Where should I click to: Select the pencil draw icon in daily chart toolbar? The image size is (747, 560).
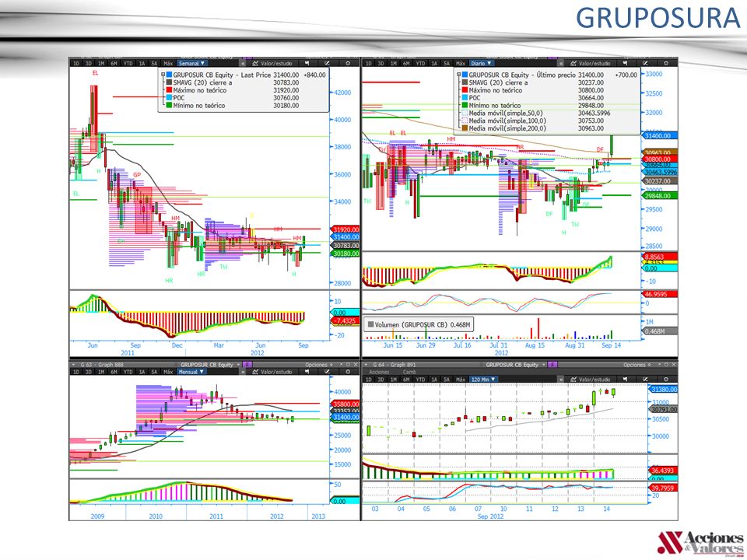(x=646, y=63)
